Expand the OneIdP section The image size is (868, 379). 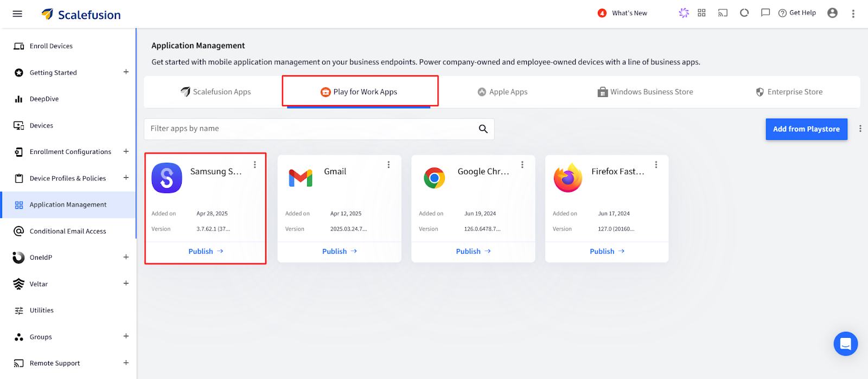pyautogui.click(x=126, y=257)
